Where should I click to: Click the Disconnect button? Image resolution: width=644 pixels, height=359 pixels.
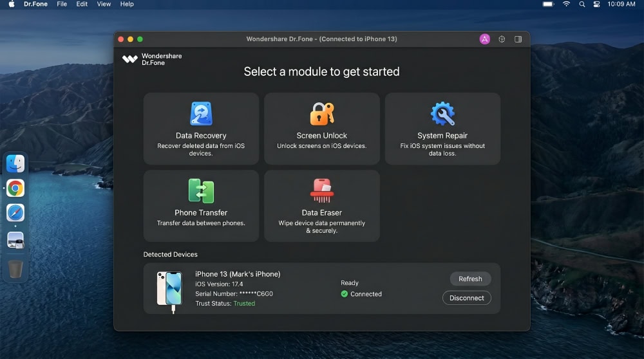click(x=466, y=298)
